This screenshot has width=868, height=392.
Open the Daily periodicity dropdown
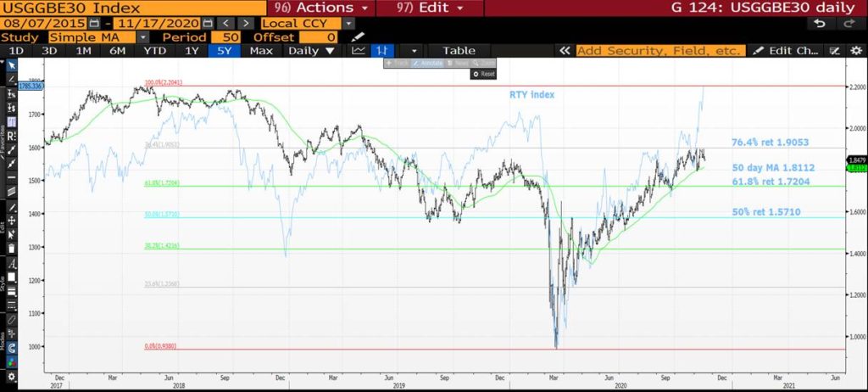pyautogui.click(x=310, y=51)
